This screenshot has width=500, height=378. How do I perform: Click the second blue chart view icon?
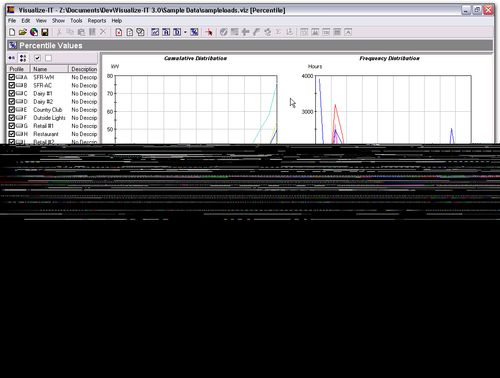click(x=166, y=32)
